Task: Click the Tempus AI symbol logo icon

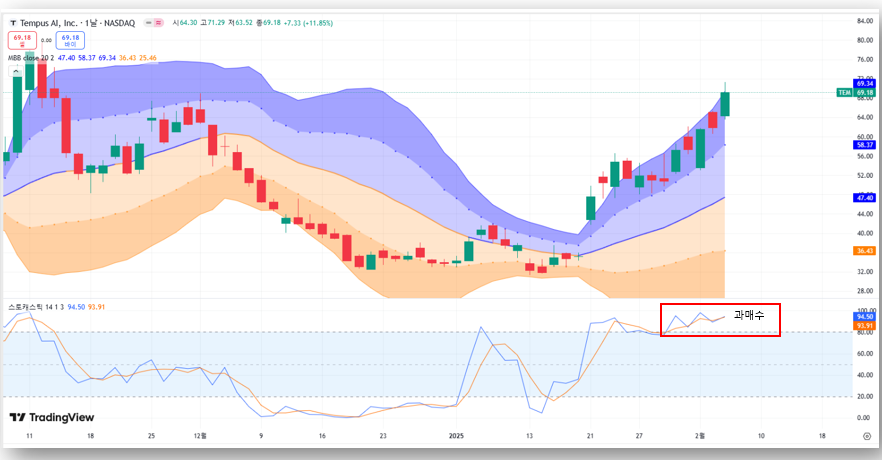Action: coord(12,23)
